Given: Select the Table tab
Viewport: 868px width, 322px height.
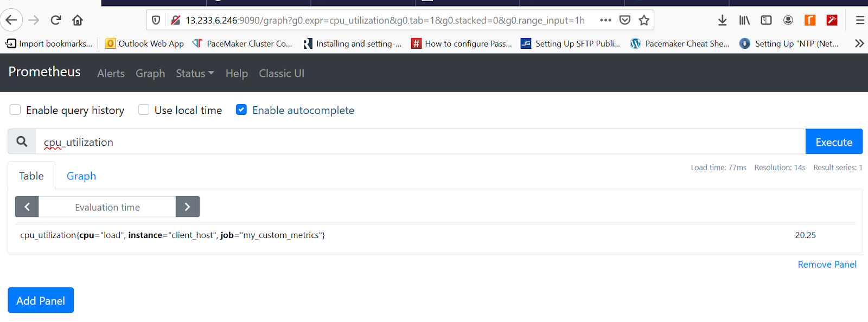Looking at the screenshot, I should point(31,176).
